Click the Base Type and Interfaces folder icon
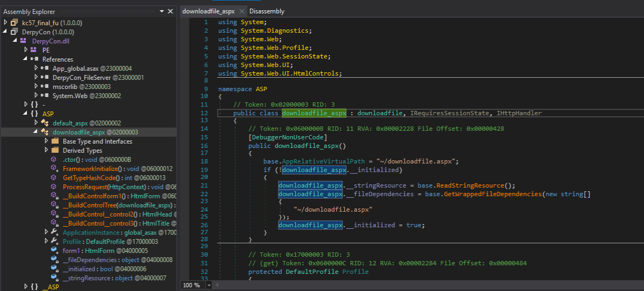This screenshot has height=291, width=644. click(55, 141)
